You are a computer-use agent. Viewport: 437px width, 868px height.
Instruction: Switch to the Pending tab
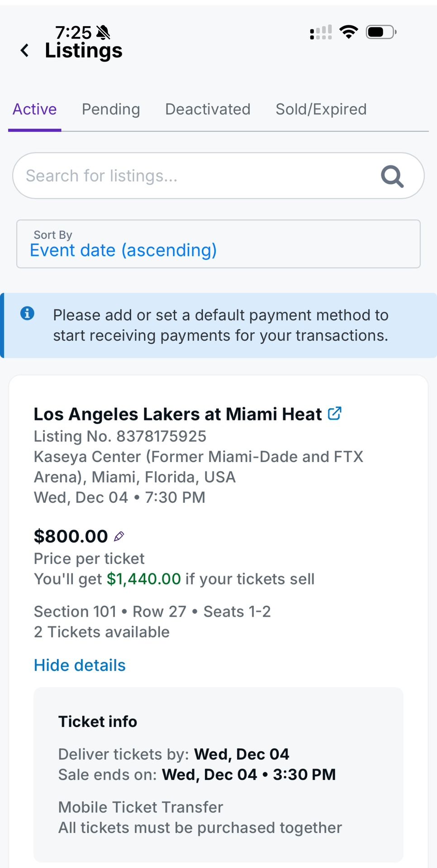(111, 109)
